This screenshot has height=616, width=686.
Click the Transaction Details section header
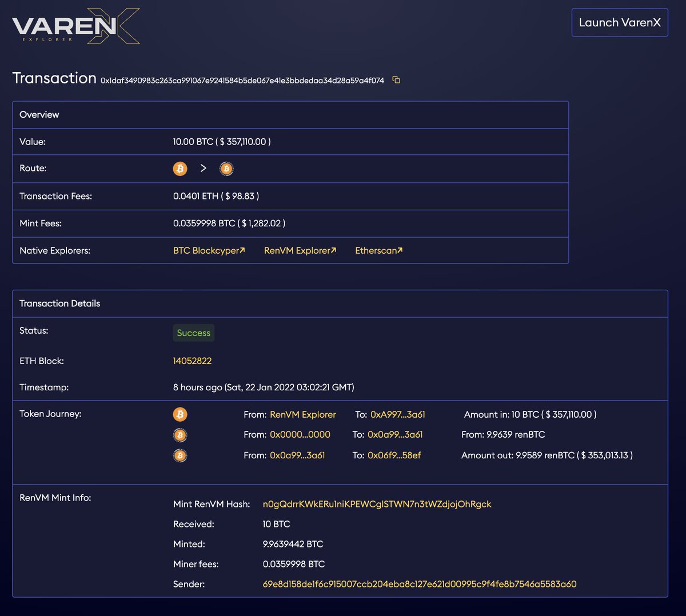pos(340,303)
